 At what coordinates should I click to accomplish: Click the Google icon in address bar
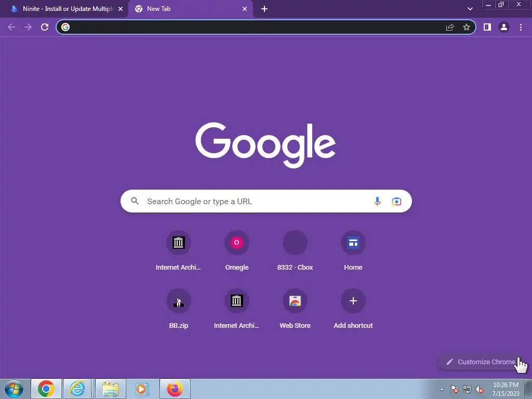click(x=65, y=27)
